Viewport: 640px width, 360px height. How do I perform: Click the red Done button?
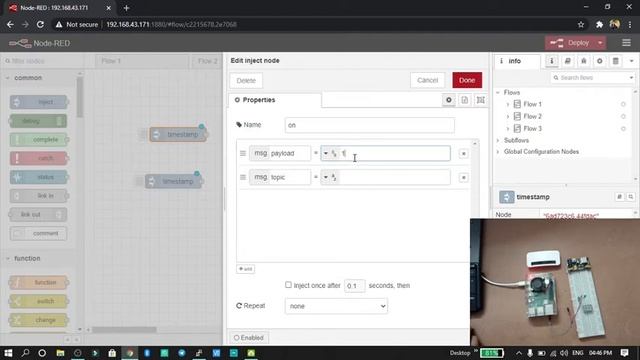pyautogui.click(x=467, y=80)
